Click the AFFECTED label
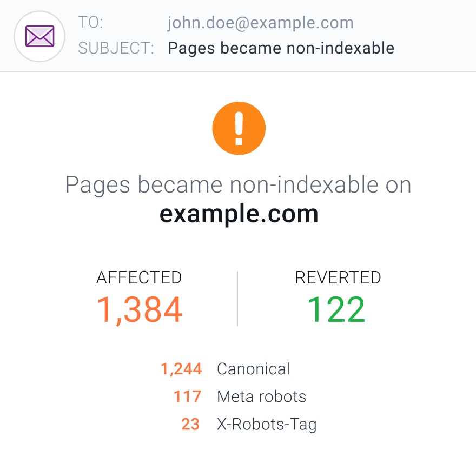Screen dimensions: 476x476 click(x=139, y=277)
